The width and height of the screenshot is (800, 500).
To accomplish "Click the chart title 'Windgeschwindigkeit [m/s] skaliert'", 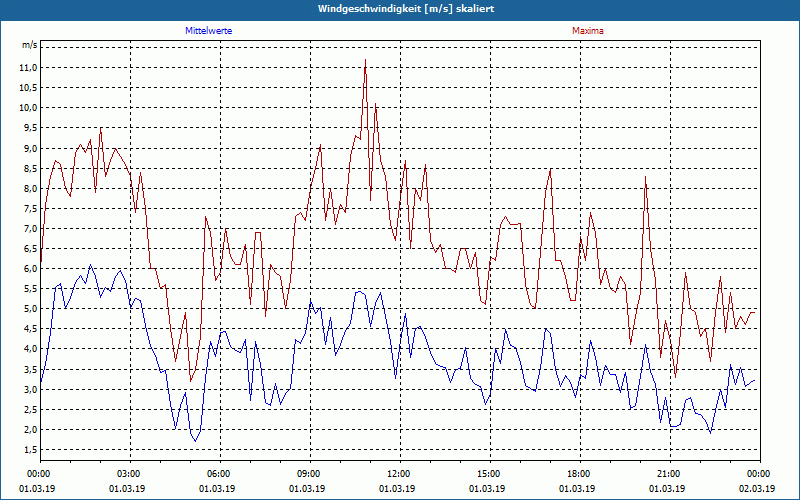I will point(406,9).
